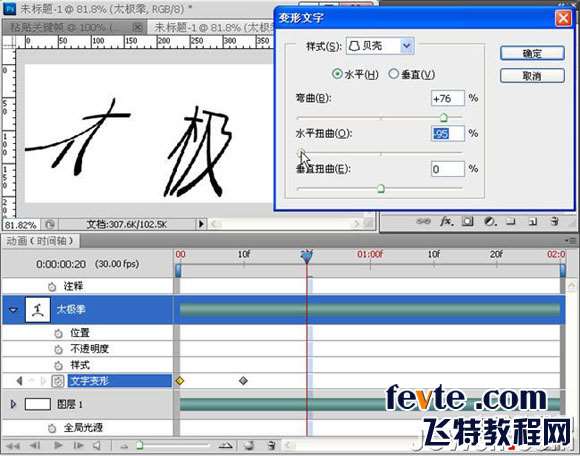Viewport: 580px width, 456px height.
Task: Toggle timeline audio playback speaker
Action: (97, 446)
